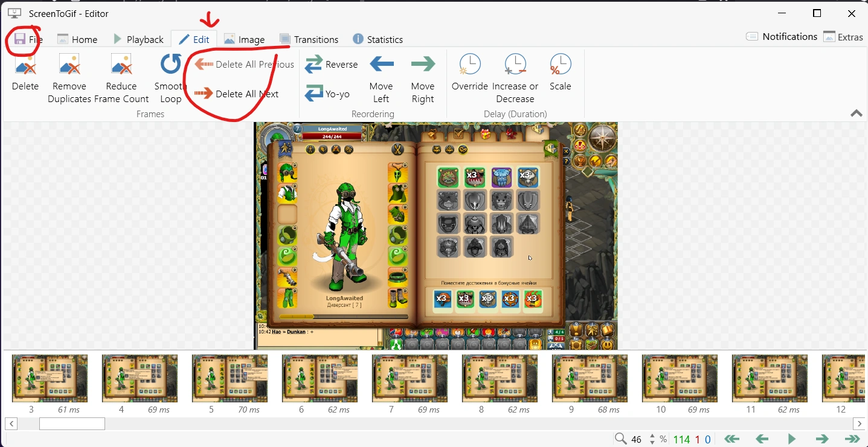868x447 pixels.
Task: Select the Edit tab
Action: (194, 39)
